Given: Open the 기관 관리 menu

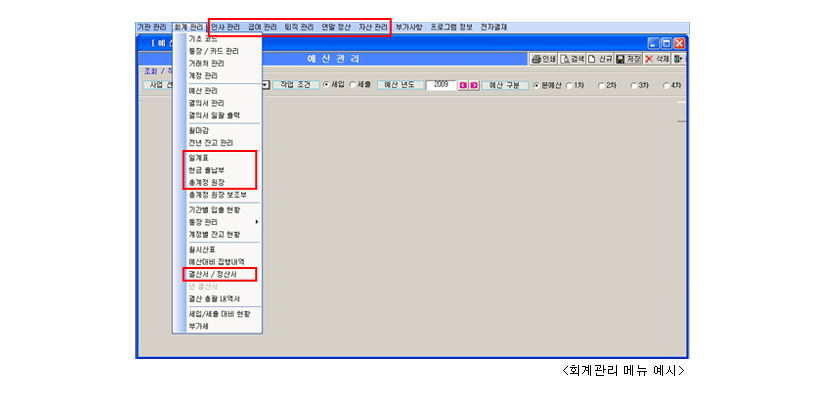Looking at the screenshot, I should [152, 27].
